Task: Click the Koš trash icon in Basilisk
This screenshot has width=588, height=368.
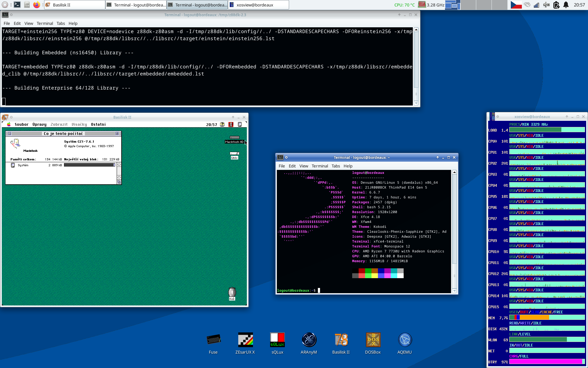Action: tap(232, 293)
